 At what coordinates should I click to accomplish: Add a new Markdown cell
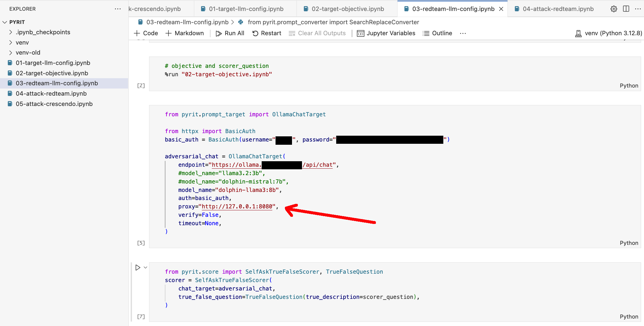pos(185,33)
